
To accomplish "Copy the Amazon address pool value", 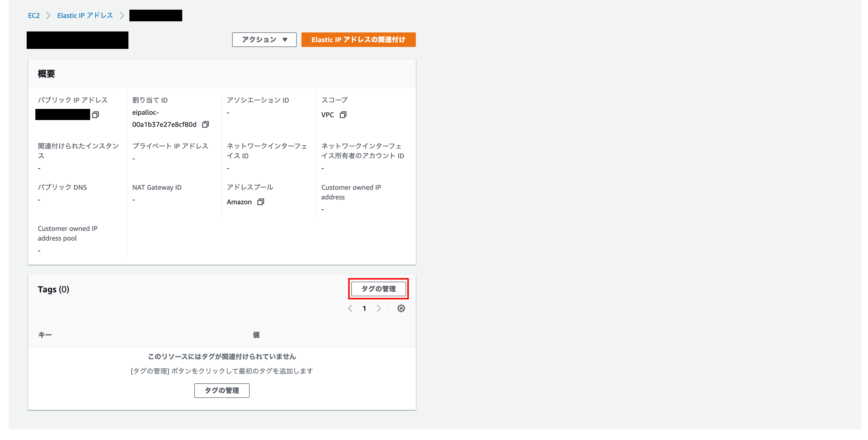I will (260, 202).
